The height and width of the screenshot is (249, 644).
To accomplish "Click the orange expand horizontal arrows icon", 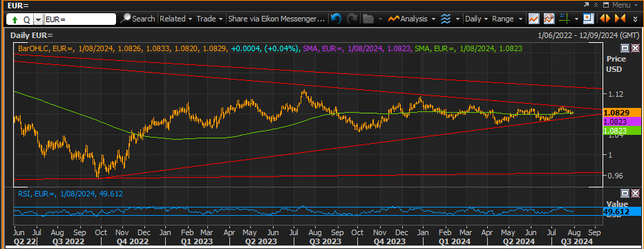I will 605,19.
